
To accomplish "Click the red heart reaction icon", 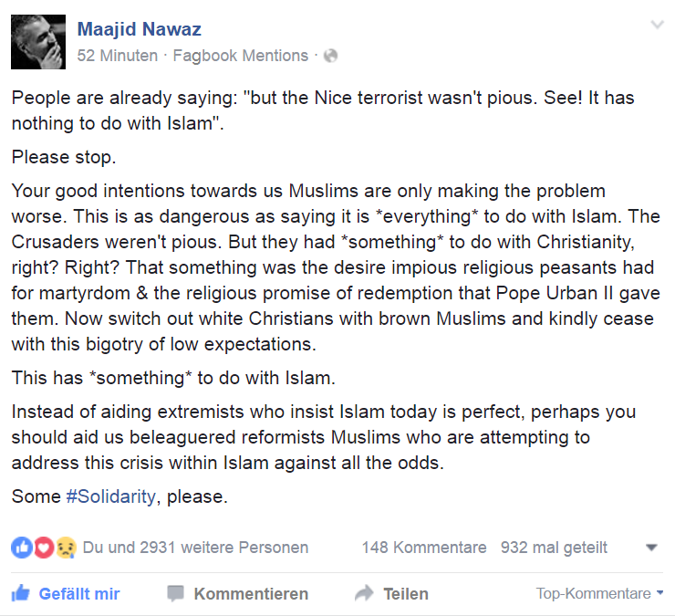I will [x=42, y=548].
